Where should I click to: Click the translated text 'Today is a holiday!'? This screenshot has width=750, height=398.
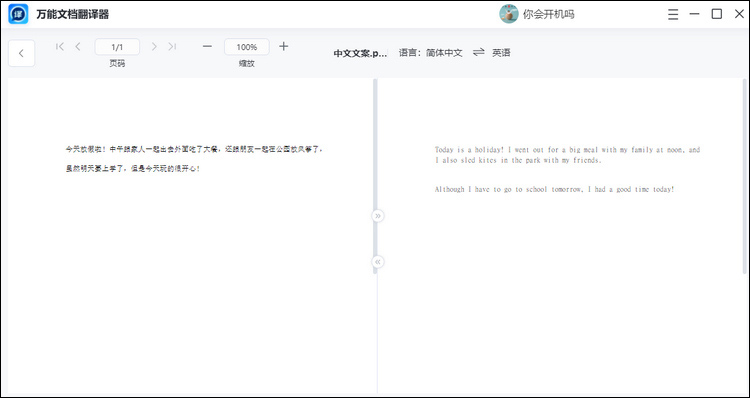[469, 150]
